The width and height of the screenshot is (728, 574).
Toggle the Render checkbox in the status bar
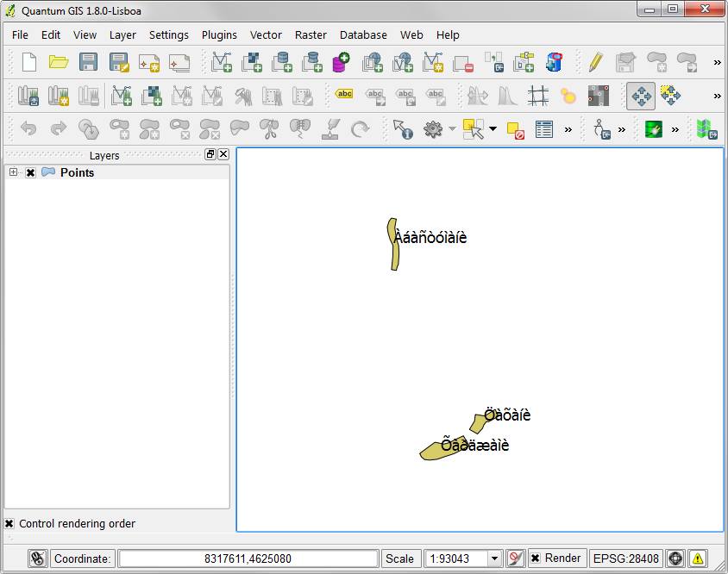(535, 558)
